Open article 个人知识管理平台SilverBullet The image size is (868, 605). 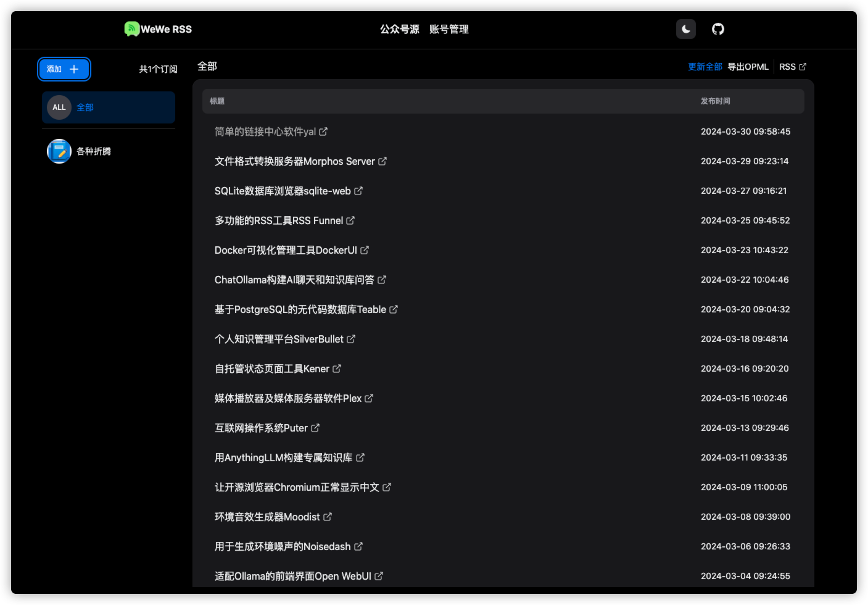[x=279, y=339]
